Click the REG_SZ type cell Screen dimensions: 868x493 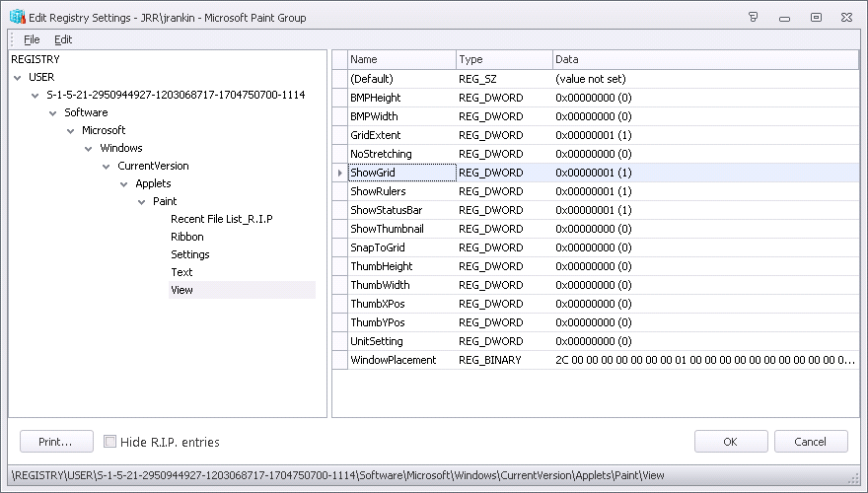(504, 79)
